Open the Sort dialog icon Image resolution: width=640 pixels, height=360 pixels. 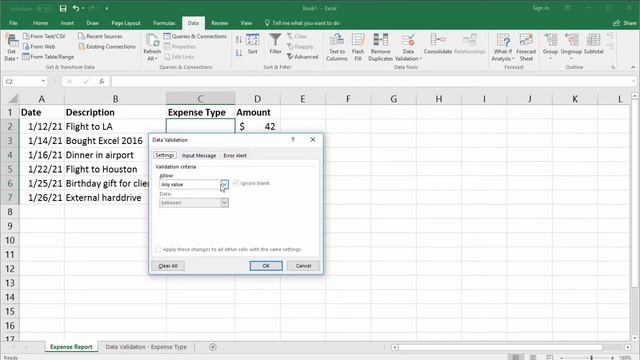point(253,44)
